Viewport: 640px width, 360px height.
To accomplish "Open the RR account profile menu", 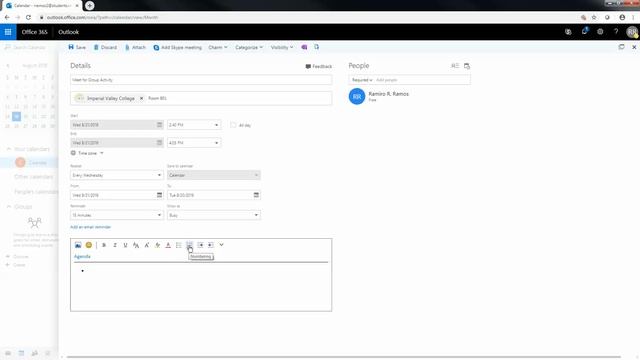I will click(632, 32).
